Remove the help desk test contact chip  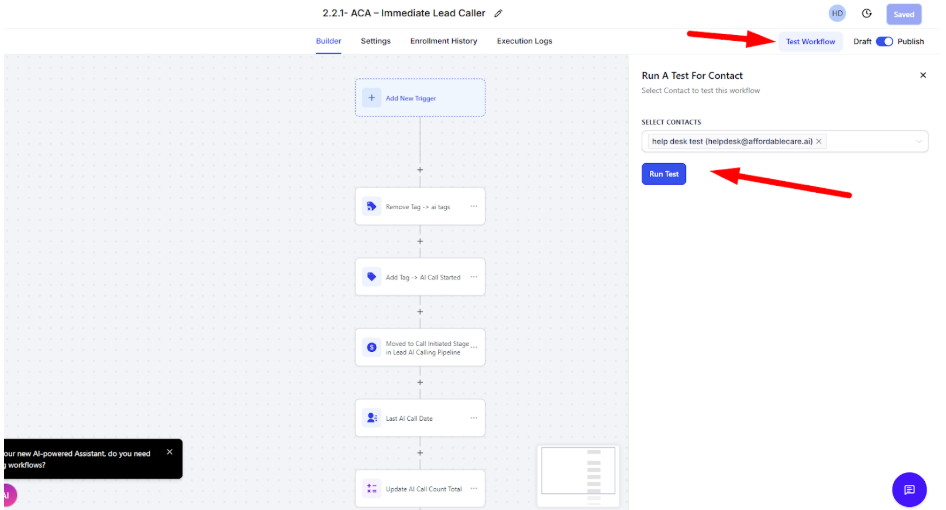coord(820,142)
